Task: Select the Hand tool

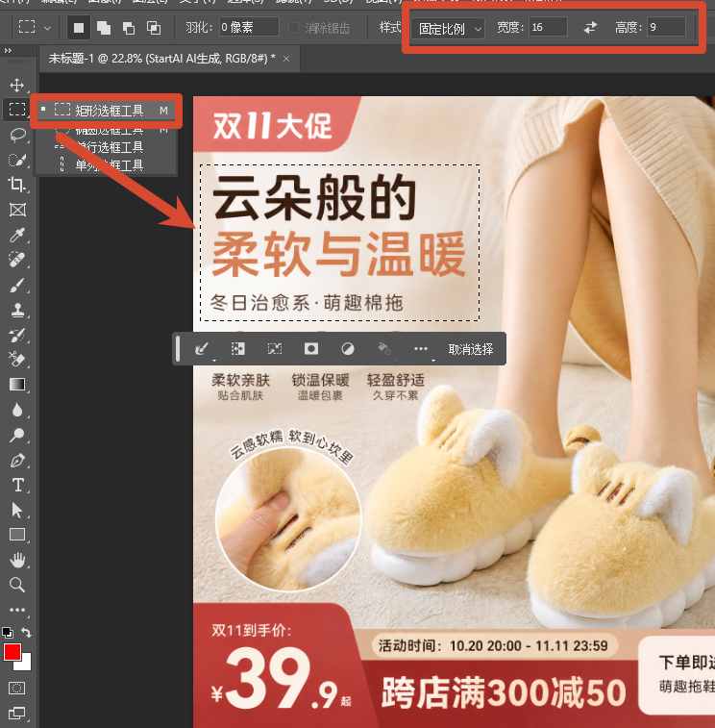Action: click(x=17, y=560)
